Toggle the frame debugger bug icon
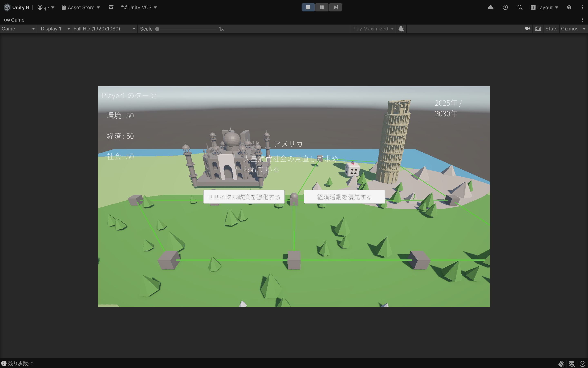 click(x=401, y=29)
